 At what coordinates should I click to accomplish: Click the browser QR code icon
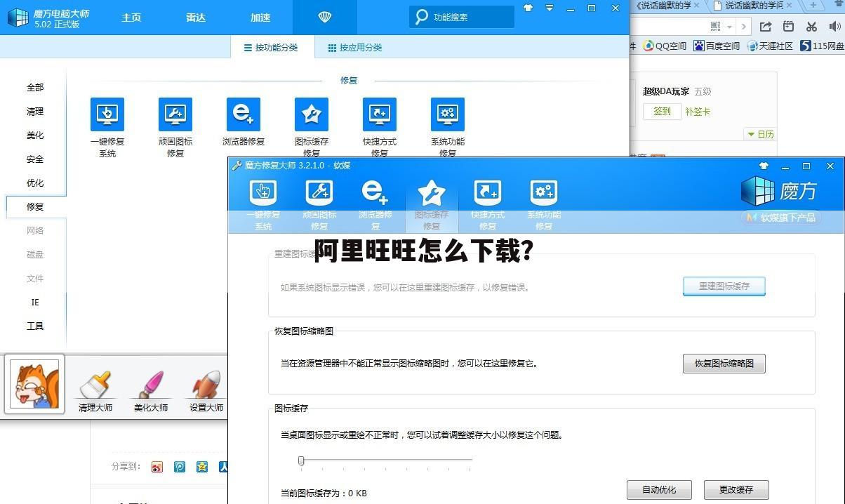715,27
